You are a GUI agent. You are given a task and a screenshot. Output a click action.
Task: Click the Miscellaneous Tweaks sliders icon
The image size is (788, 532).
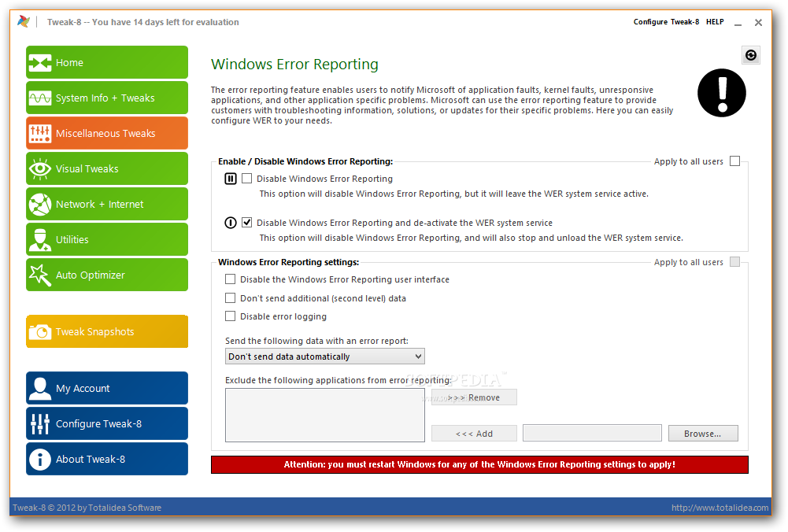click(x=39, y=134)
